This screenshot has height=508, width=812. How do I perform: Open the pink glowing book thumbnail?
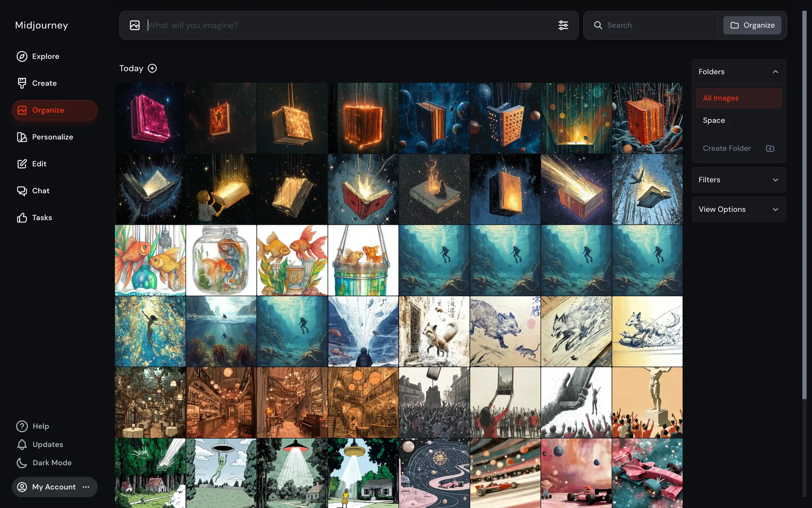150,118
